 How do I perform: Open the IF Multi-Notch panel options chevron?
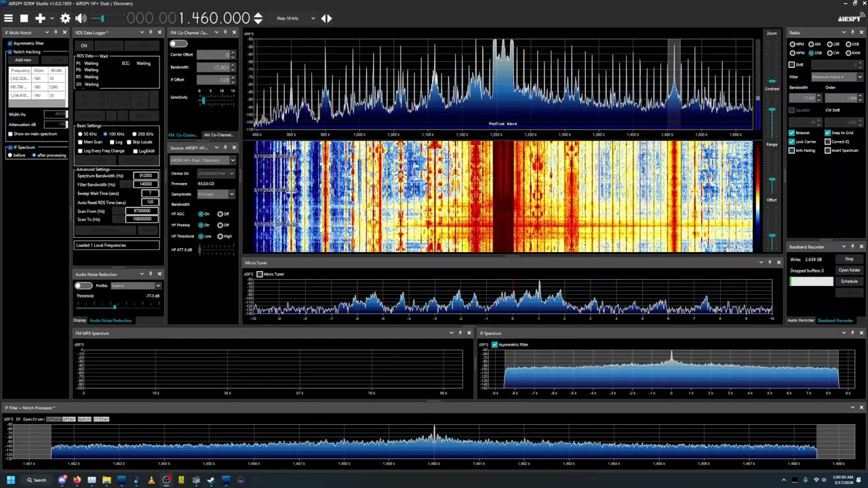[x=47, y=33]
